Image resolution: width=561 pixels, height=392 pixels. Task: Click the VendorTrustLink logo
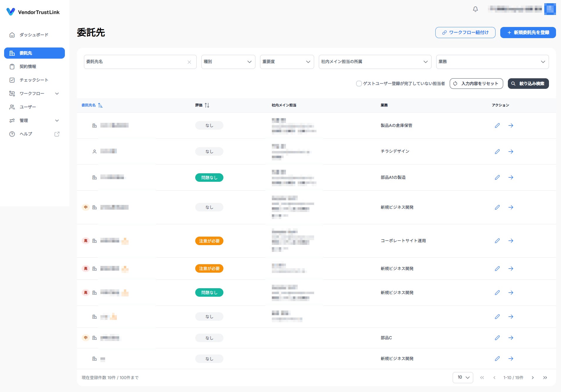point(33,12)
